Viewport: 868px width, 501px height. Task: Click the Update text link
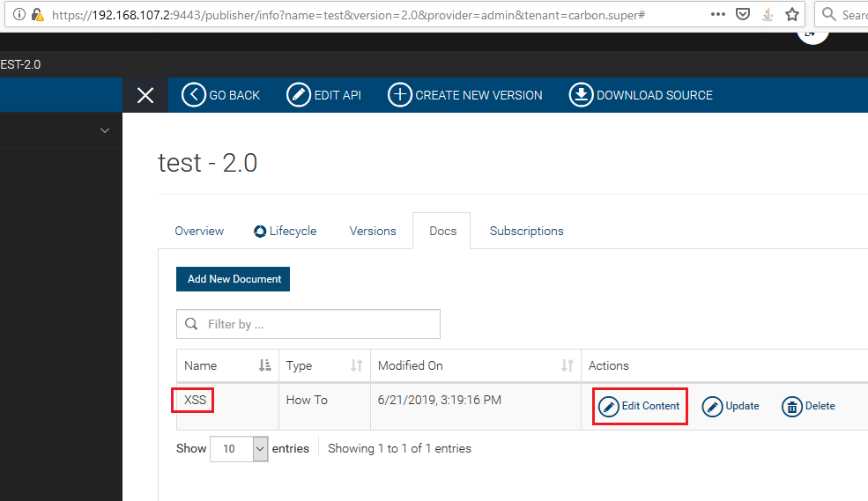click(x=742, y=406)
